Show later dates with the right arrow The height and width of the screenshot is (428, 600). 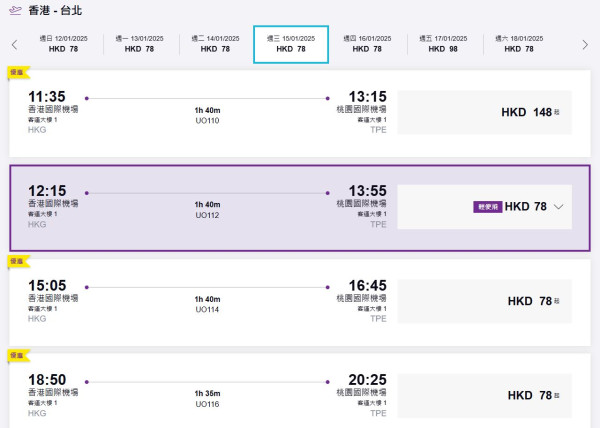pos(586,44)
